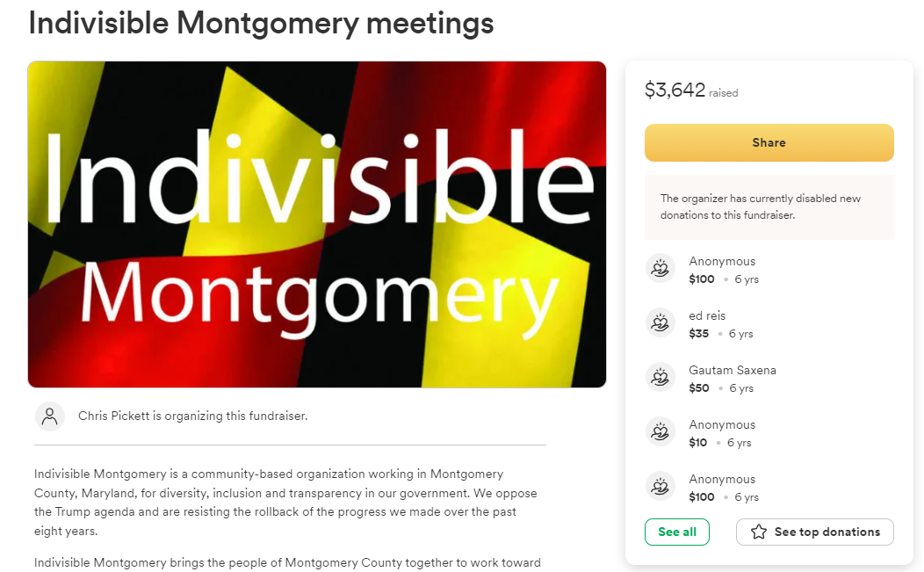Open the Indivisible Montgomery banner image
This screenshot has width=924, height=572.
click(316, 224)
